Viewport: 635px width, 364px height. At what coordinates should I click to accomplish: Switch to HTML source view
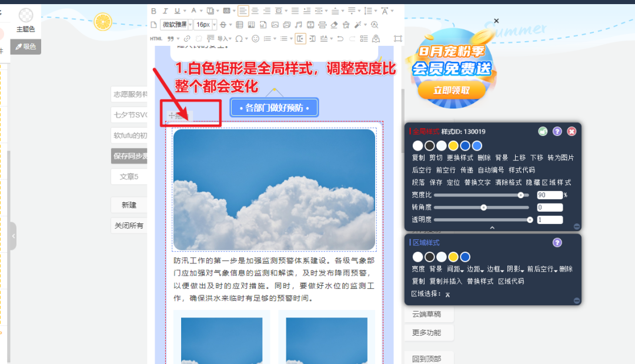click(156, 39)
